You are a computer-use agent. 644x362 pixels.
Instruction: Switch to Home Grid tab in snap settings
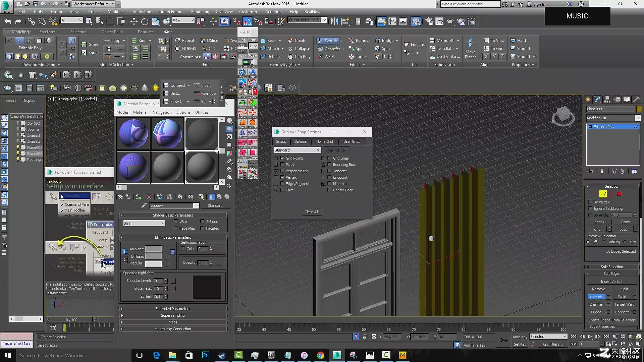(x=324, y=141)
